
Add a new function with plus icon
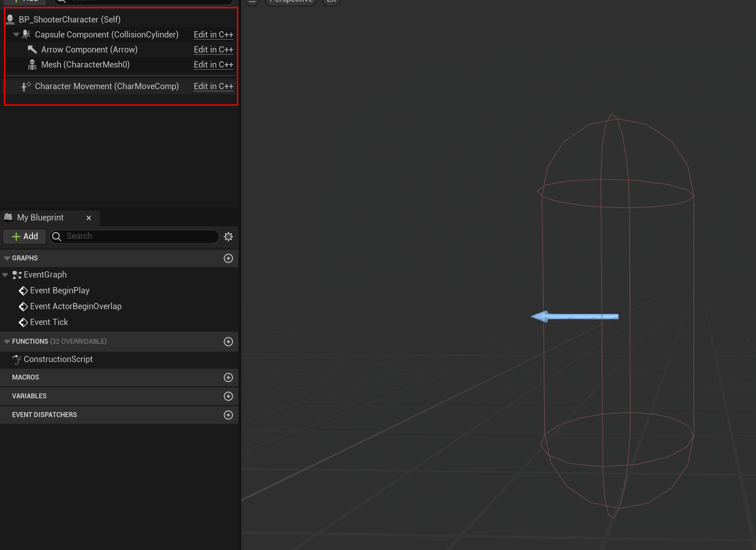tap(228, 342)
